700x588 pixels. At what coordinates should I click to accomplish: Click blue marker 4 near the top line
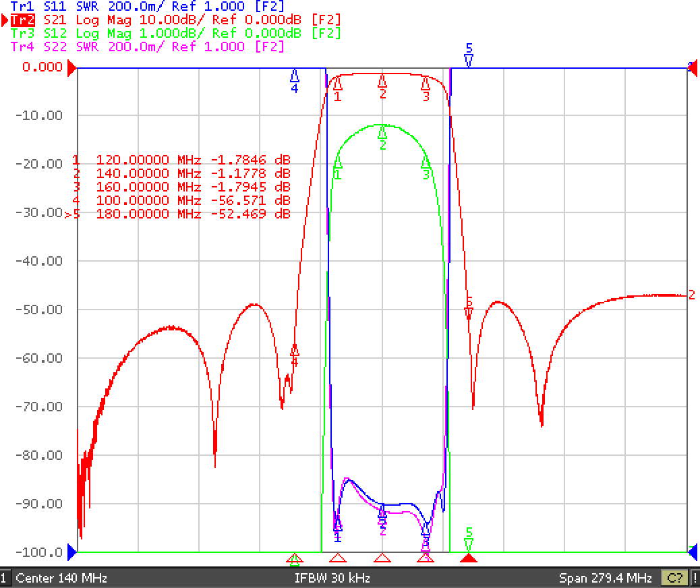pos(294,82)
